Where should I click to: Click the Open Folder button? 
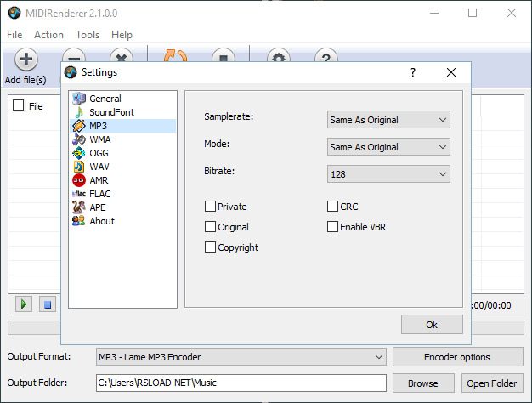tap(492, 383)
